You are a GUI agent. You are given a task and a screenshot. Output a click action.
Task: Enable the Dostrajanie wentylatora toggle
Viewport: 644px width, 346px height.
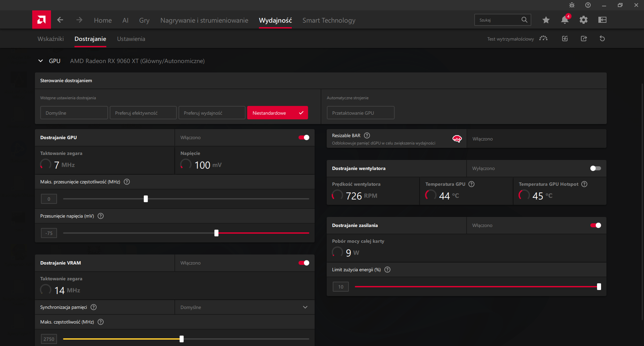[595, 168]
